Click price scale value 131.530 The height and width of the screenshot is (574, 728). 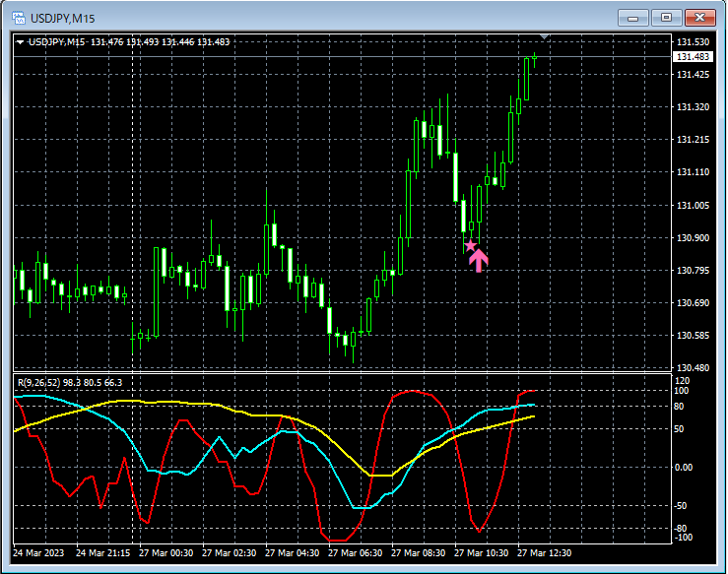694,42
